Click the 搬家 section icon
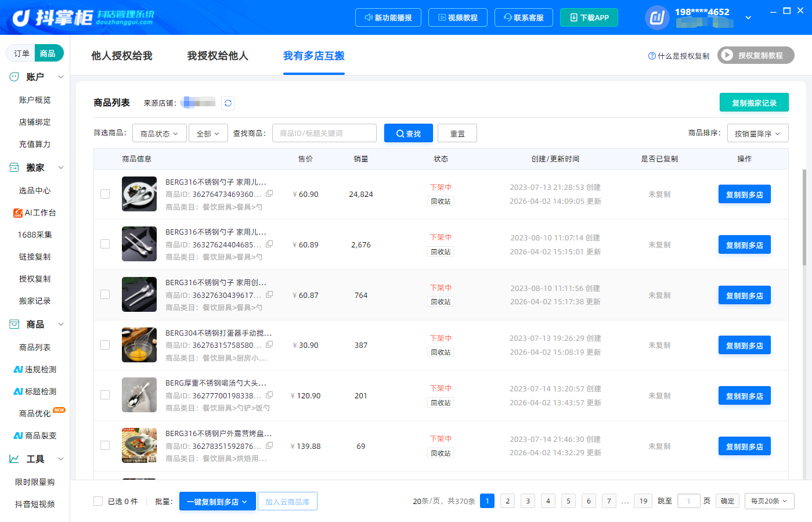The image size is (812, 522). pos(15,167)
